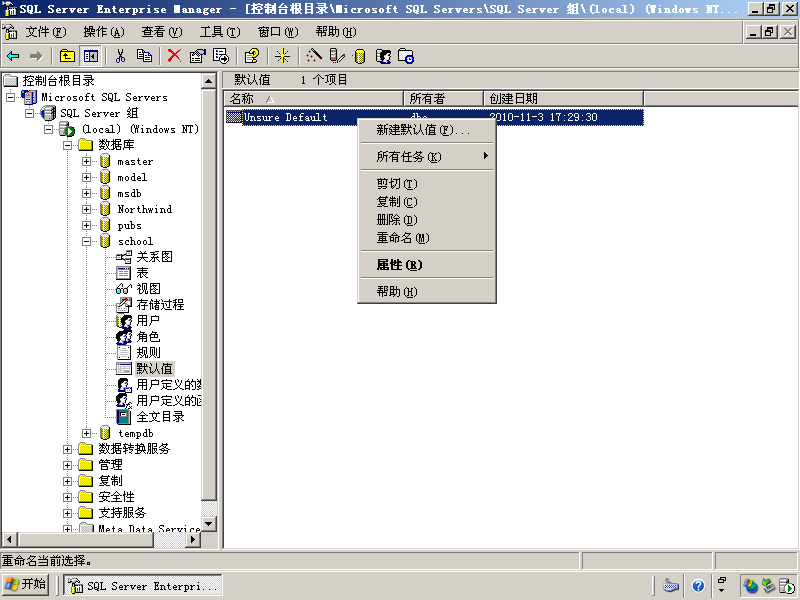
Task: Expand the 数据转换服务 folder
Action: click(x=67, y=449)
